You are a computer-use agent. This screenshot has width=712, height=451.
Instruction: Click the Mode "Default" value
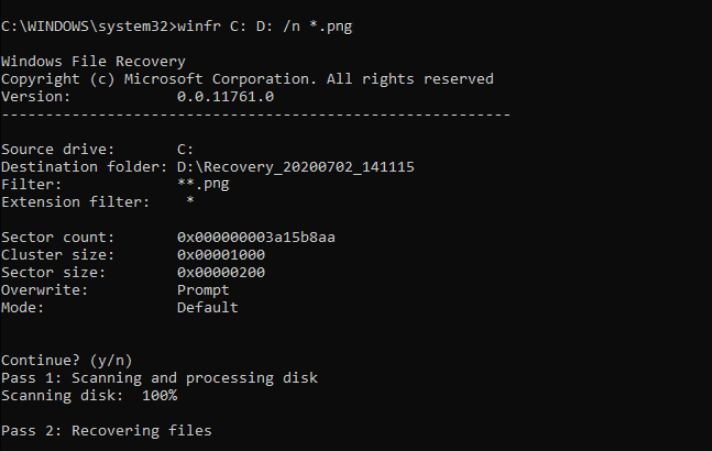[x=207, y=307]
